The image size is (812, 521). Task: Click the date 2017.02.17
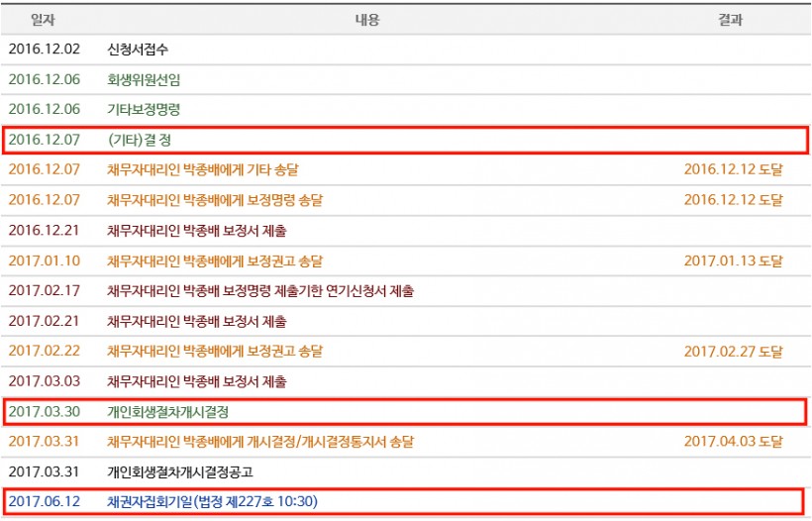pos(45,291)
